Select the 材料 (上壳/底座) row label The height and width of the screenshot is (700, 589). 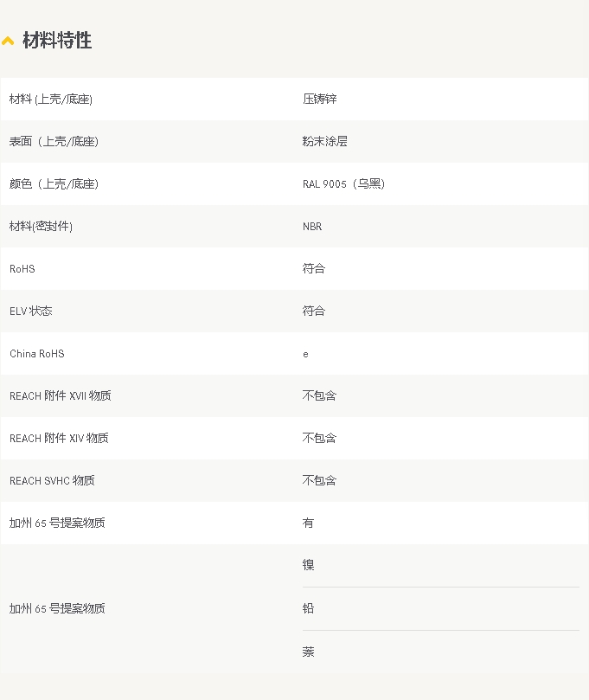pos(51,100)
